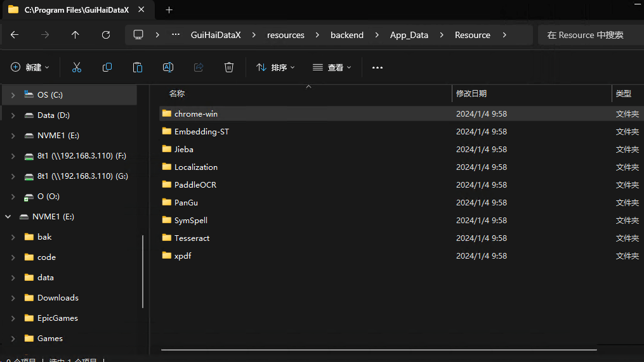The height and width of the screenshot is (362, 644).
Task: Navigate up one directory level
Action: [x=75, y=35]
